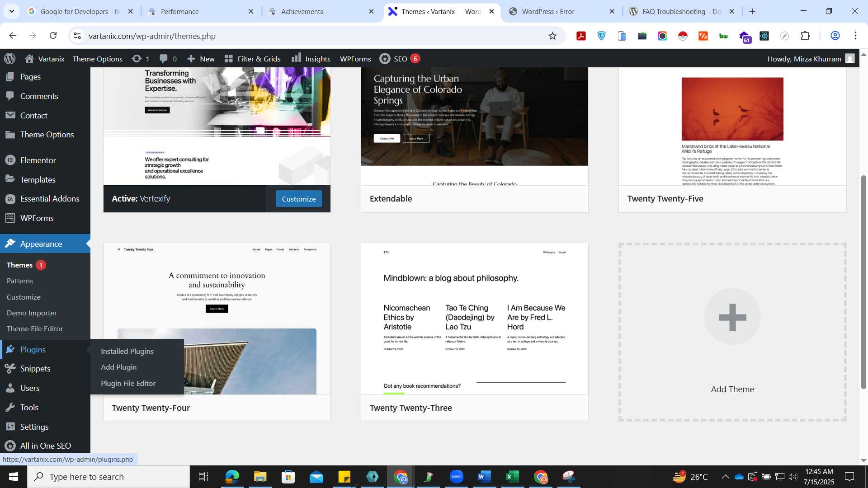
Task: Open the New content menu in admin bar
Action: point(201,59)
